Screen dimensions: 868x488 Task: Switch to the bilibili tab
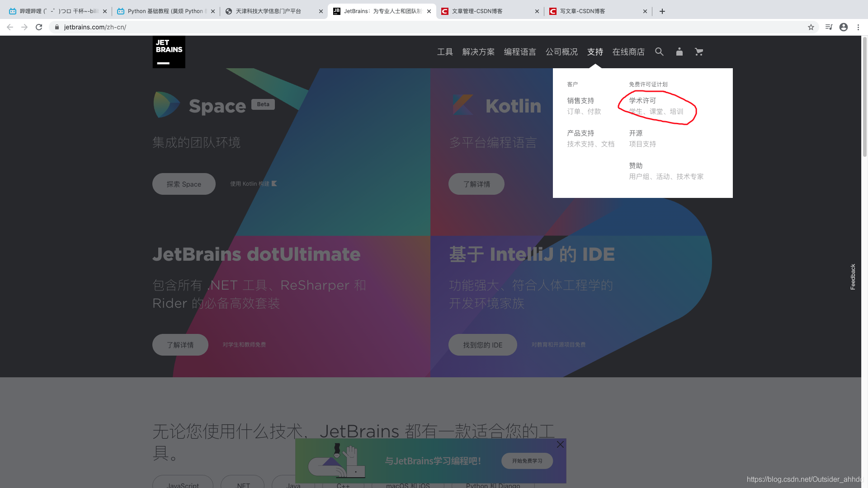[x=57, y=11]
